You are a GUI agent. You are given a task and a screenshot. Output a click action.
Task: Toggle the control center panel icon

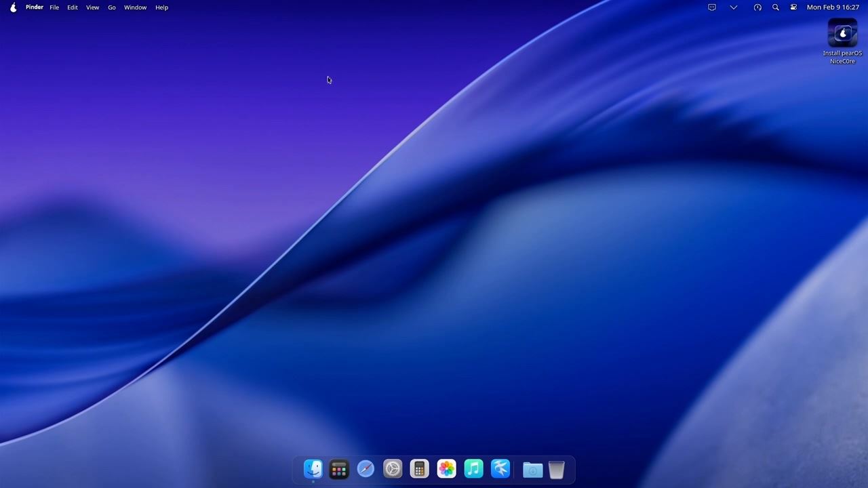click(793, 7)
